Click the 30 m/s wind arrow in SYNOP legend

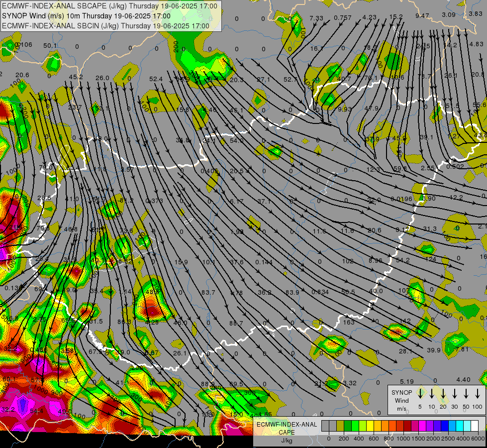tap(454, 394)
